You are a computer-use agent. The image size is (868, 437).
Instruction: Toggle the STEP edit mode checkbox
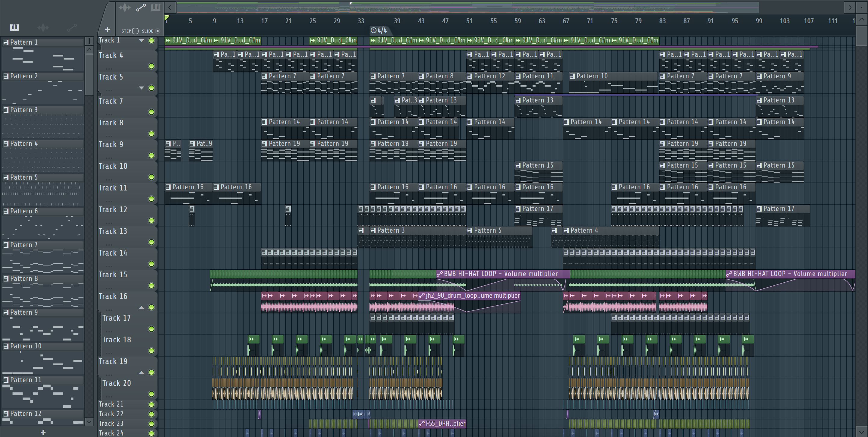(x=135, y=31)
